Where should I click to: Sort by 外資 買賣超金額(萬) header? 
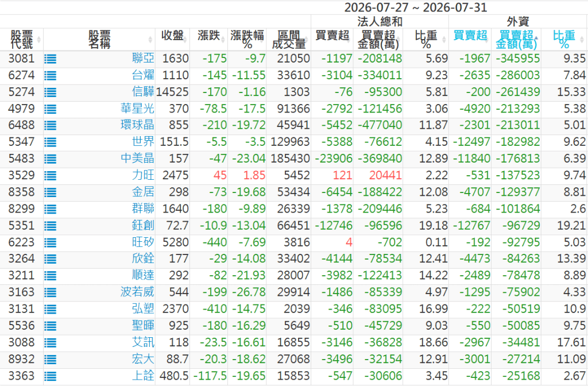pyautogui.click(x=516, y=40)
